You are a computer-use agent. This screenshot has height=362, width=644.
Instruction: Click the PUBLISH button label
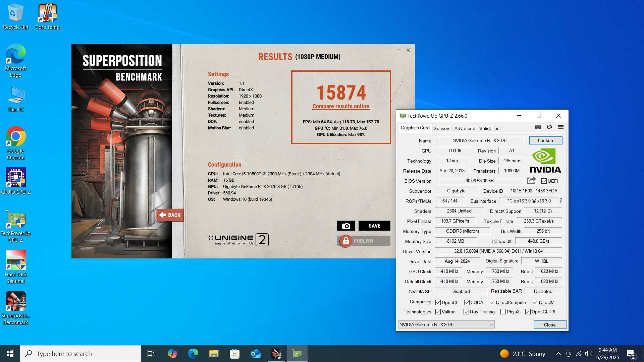(x=363, y=241)
